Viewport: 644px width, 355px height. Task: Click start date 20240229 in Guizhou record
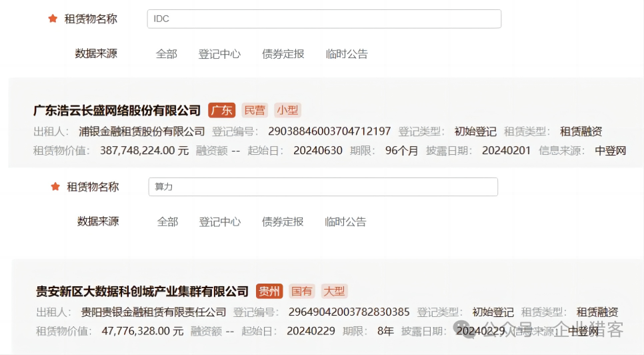(x=311, y=331)
